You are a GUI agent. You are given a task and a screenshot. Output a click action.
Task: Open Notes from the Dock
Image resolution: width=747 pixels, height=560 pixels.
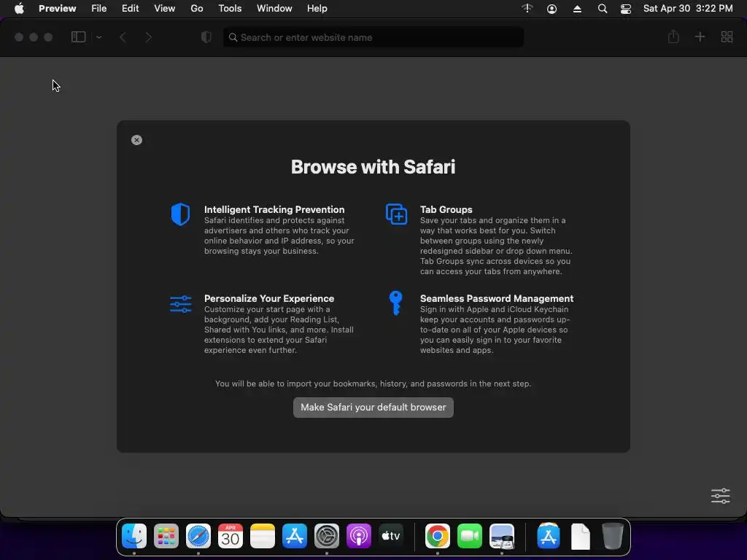(x=263, y=536)
